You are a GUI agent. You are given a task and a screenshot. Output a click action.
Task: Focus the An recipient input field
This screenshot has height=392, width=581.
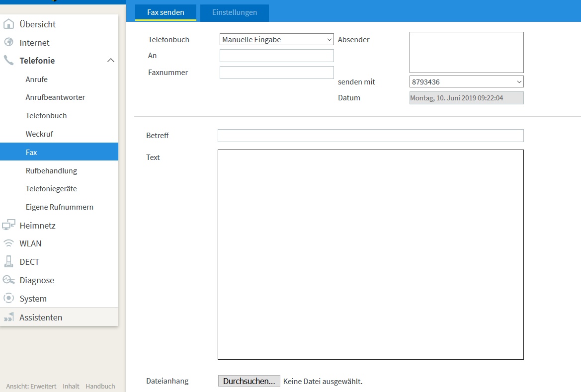pos(277,56)
